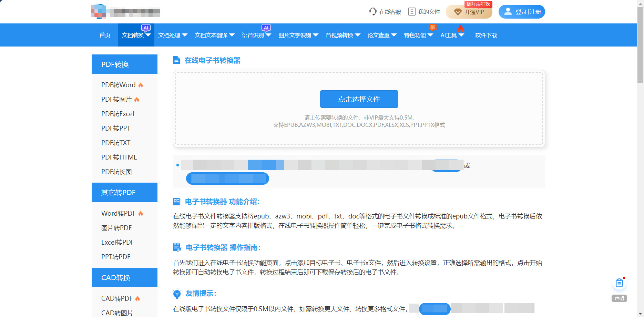644x317 pixels.
Task: Open 软件下载 in the navigation bar
Action: point(486,35)
